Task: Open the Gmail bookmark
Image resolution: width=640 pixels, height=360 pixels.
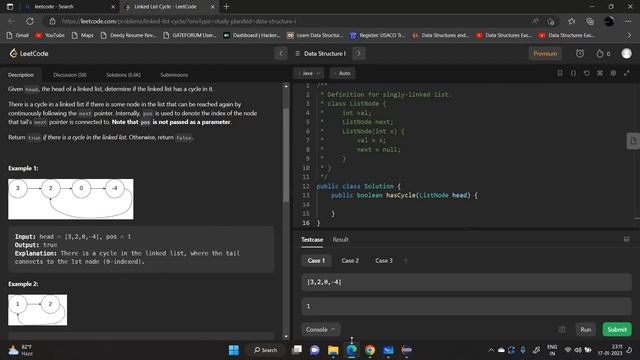Action: tap(18, 36)
